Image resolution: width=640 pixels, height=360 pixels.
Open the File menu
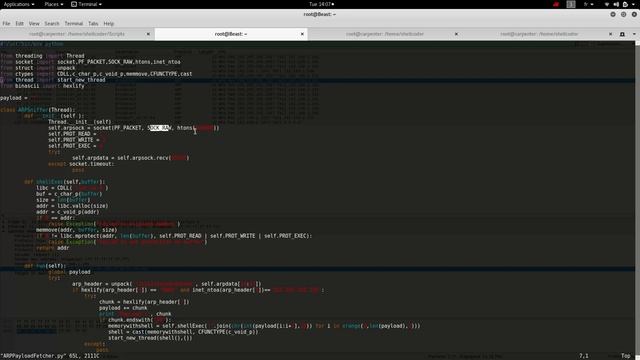(6, 24)
